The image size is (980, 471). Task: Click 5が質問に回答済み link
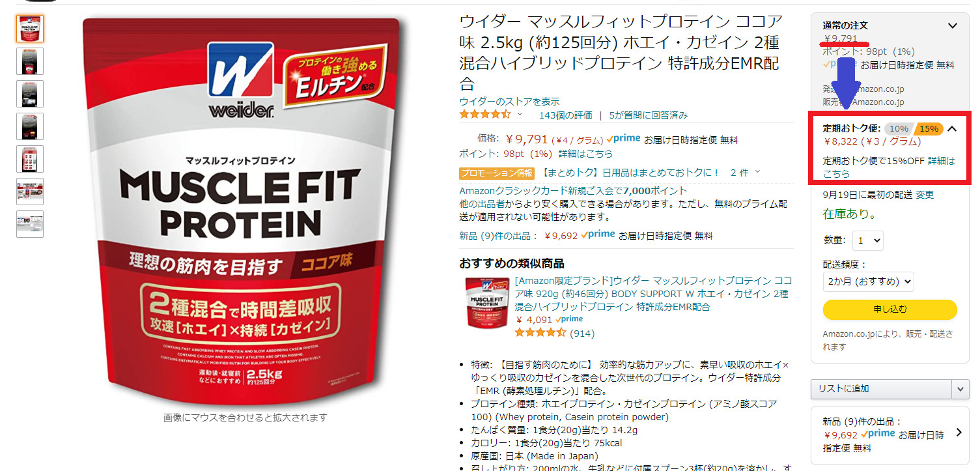(649, 115)
